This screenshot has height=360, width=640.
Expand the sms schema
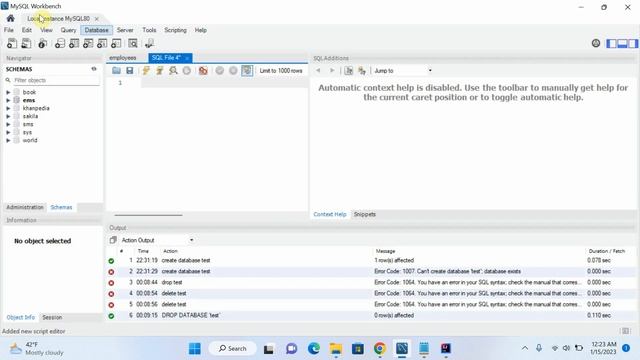pos(8,124)
